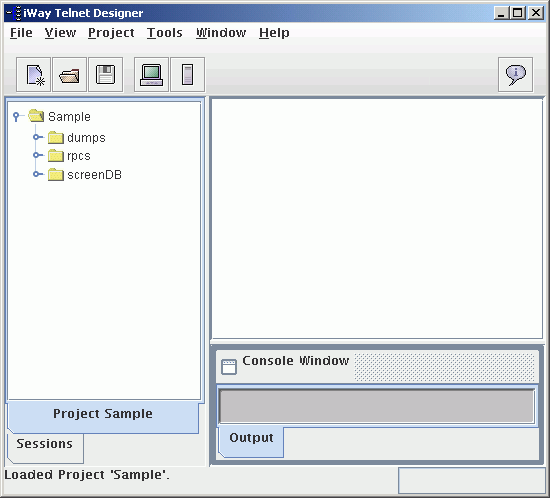
Task: Expand the rpcs folder node
Action: (36, 155)
